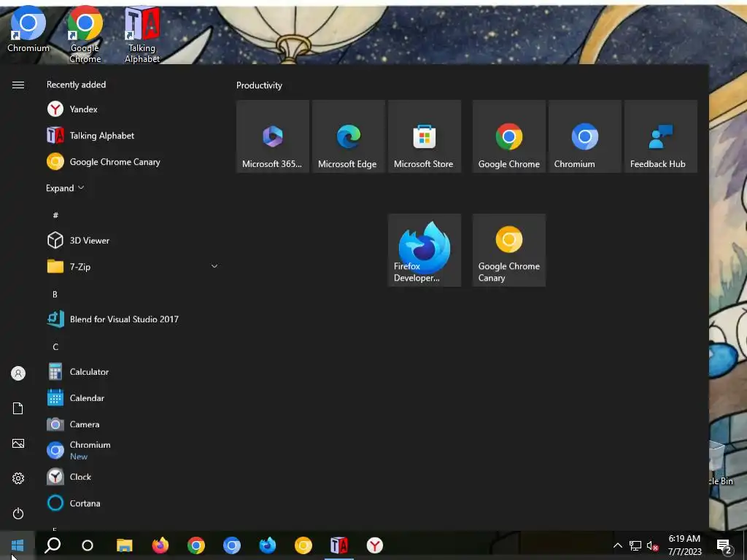Expand the Recently added list

[x=65, y=188]
